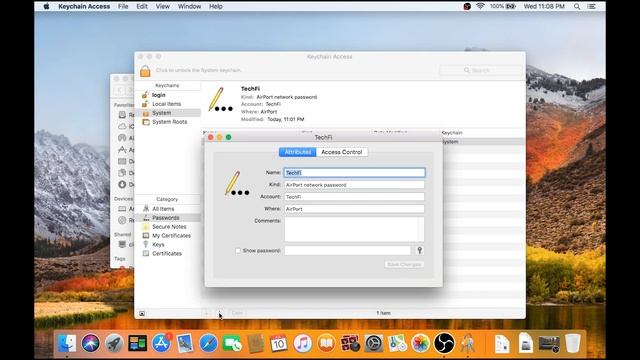640x360 pixels.
Task: Click the TechFi dialog red close button
Action: pos(211,137)
